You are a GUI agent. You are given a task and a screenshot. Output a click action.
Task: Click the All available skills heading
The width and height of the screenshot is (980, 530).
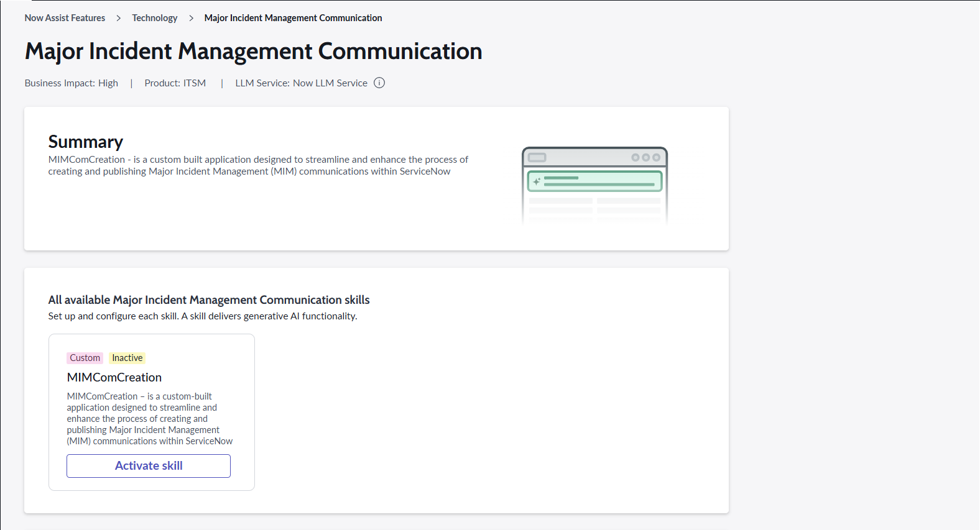point(209,300)
